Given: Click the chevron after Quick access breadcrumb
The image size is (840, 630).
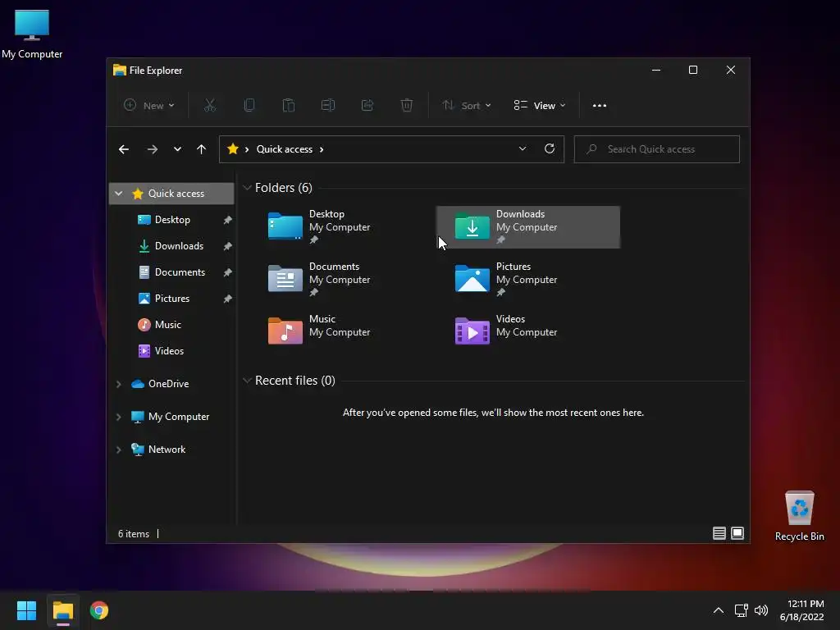Looking at the screenshot, I should point(322,149).
